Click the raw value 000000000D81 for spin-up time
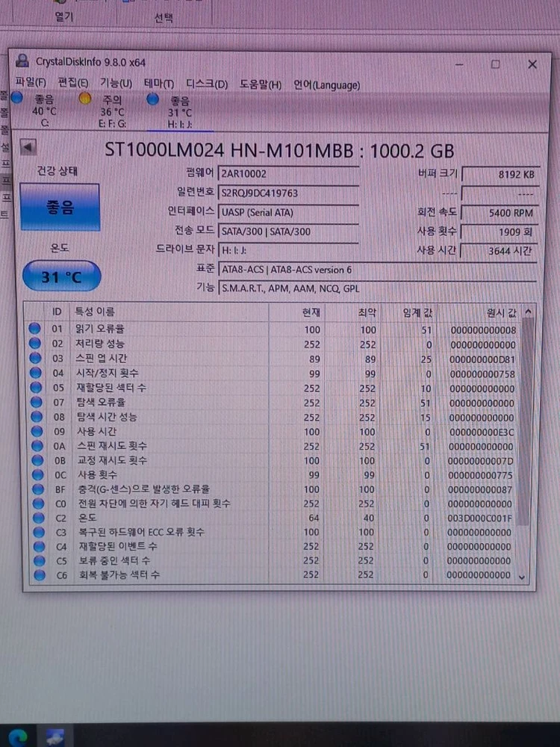 [x=482, y=359]
